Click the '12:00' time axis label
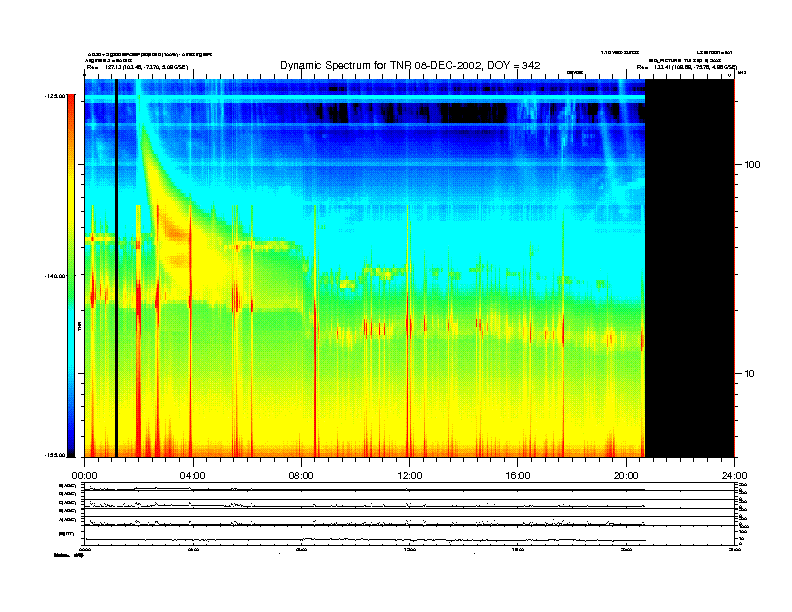The image size is (792, 612). click(x=410, y=476)
